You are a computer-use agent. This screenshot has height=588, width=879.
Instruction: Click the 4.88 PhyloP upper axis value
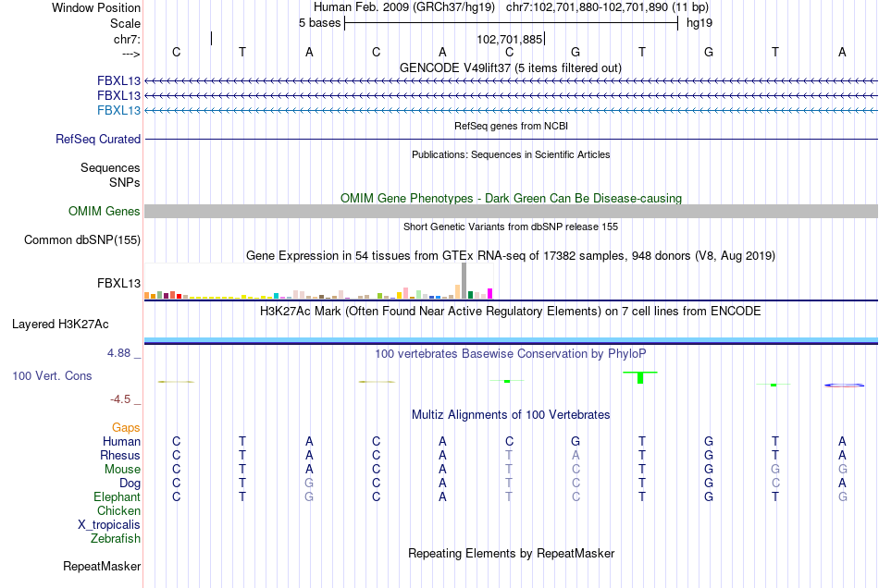pyautogui.click(x=118, y=353)
